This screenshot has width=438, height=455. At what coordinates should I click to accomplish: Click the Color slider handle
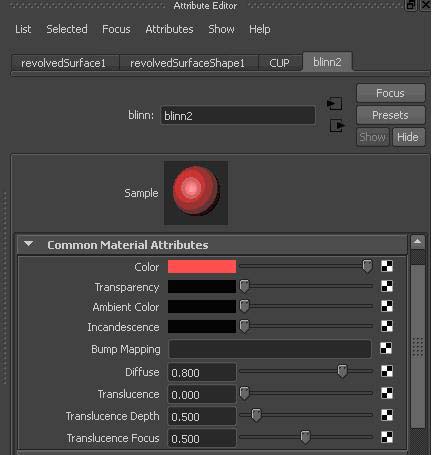coord(367,266)
